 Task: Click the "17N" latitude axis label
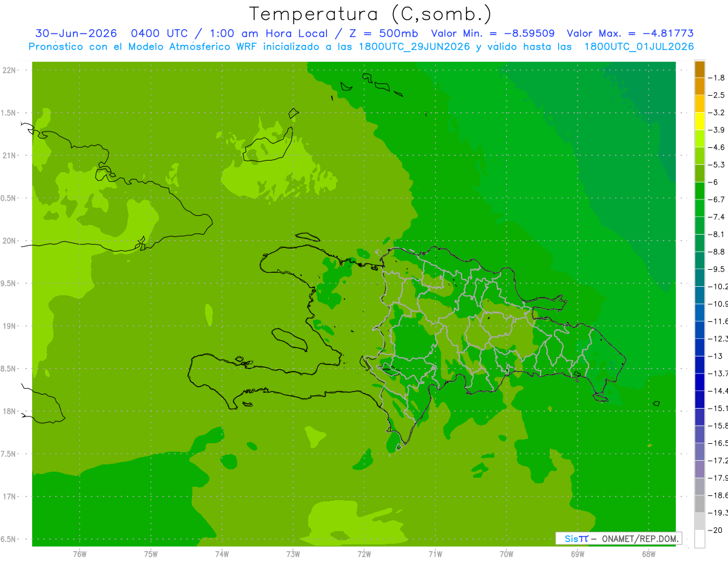(x=9, y=497)
